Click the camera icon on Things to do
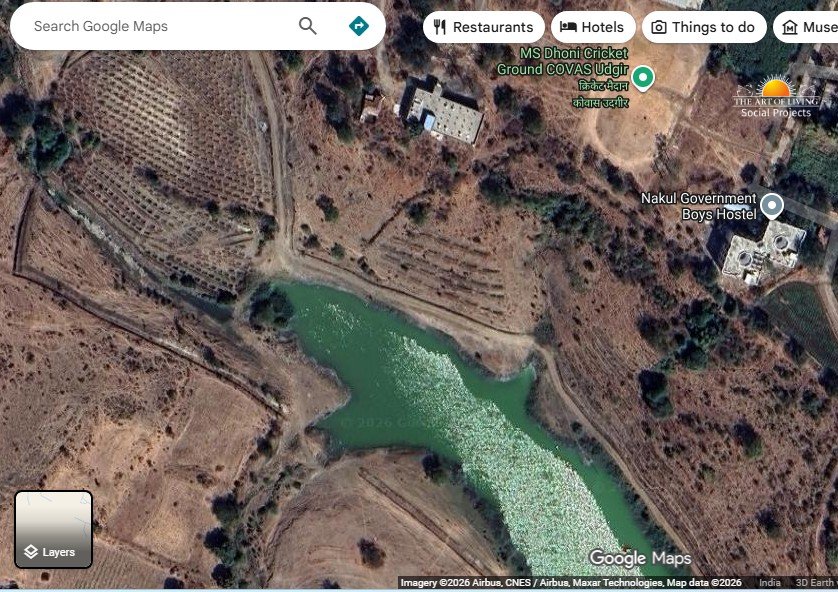Screen dimensions: 838x592 click(x=659, y=27)
